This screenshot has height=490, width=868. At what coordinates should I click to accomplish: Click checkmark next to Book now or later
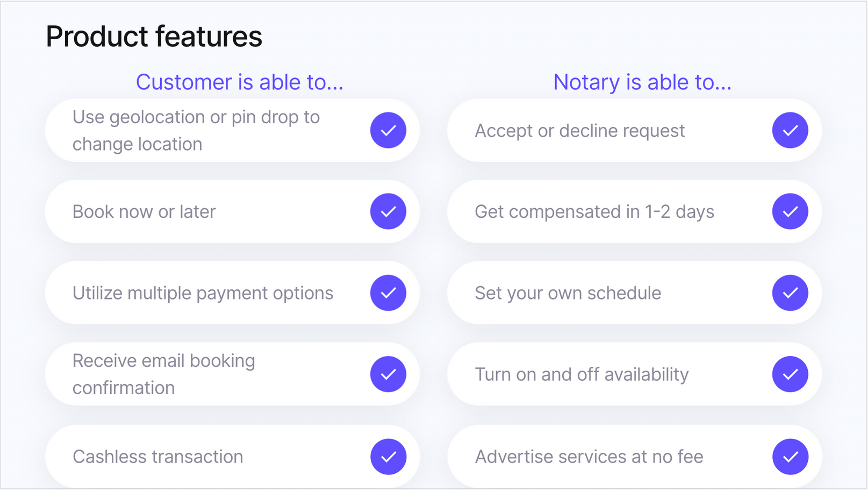[388, 211]
